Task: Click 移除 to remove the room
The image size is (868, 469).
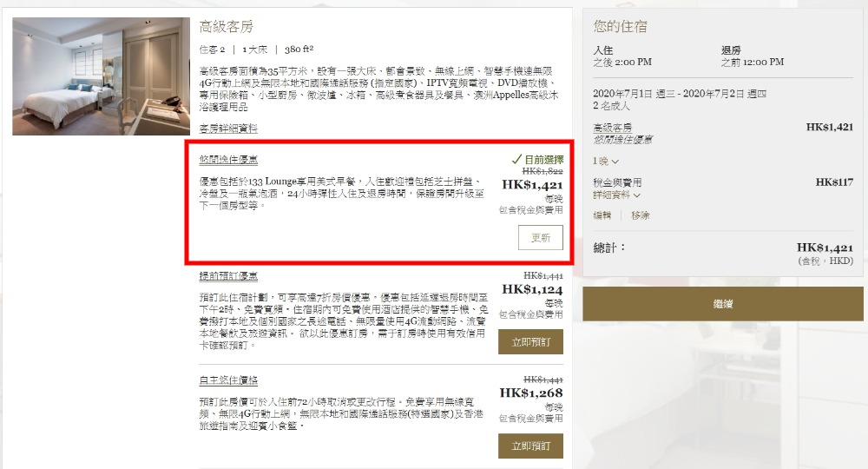Action: pos(640,215)
